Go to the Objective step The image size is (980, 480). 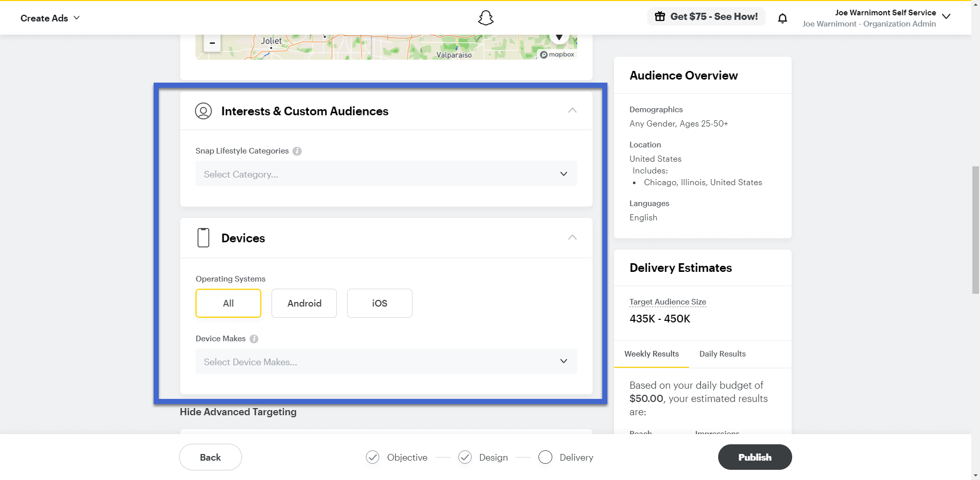397,457
